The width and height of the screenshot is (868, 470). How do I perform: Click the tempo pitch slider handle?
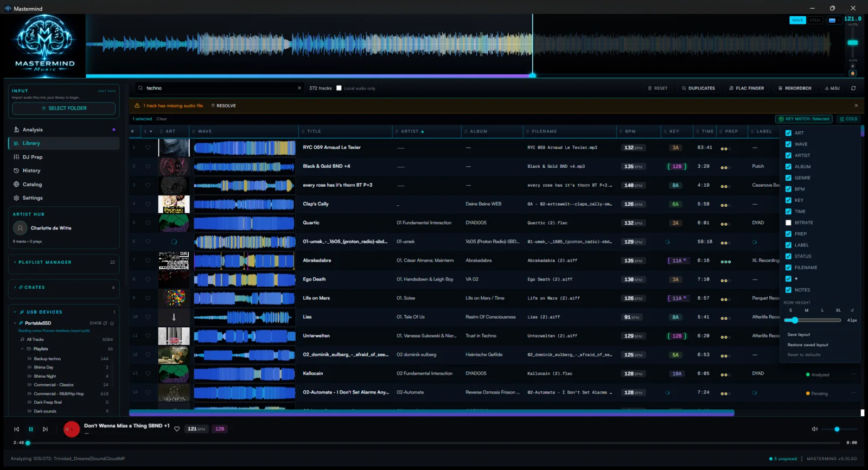click(x=853, y=42)
